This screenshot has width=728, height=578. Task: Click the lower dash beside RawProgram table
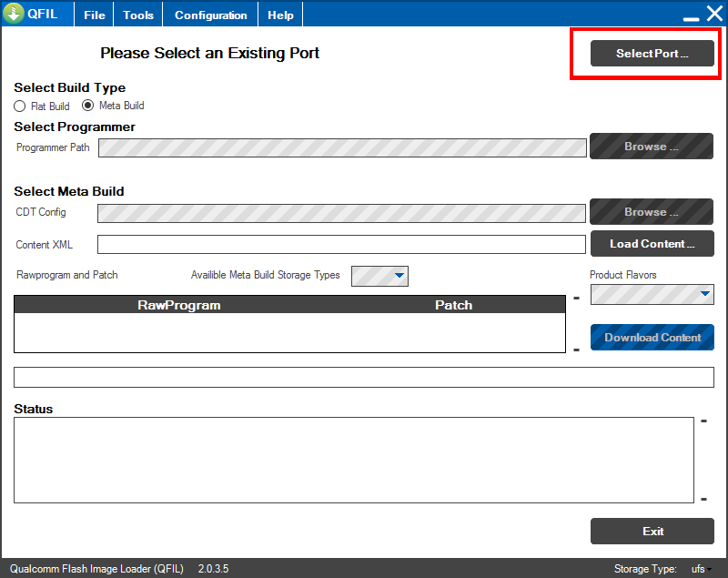coord(576,350)
